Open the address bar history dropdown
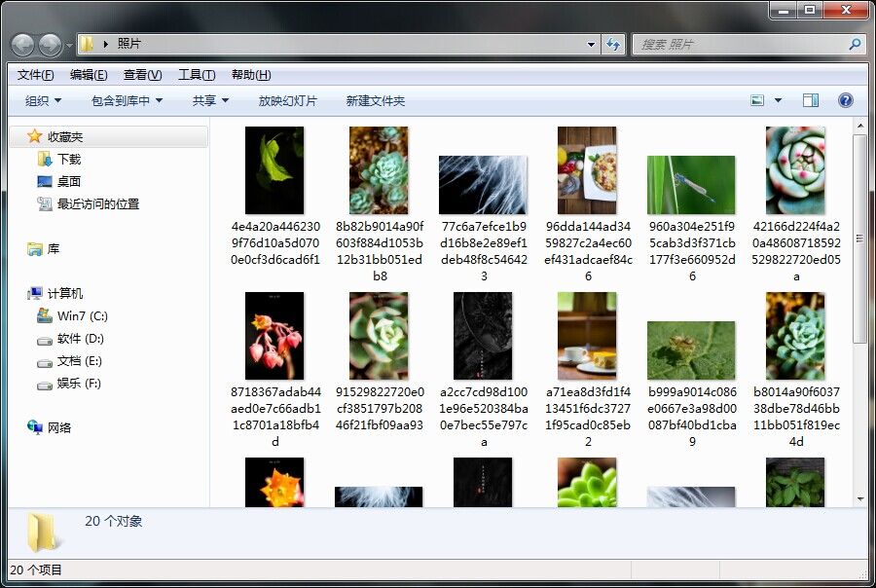This screenshot has height=588, width=876. pyautogui.click(x=591, y=44)
